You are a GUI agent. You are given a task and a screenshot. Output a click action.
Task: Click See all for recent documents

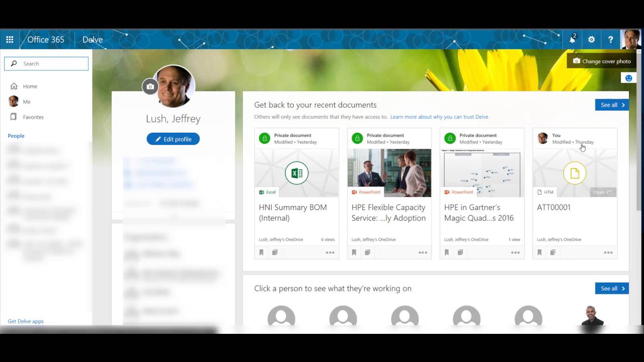[x=612, y=105]
